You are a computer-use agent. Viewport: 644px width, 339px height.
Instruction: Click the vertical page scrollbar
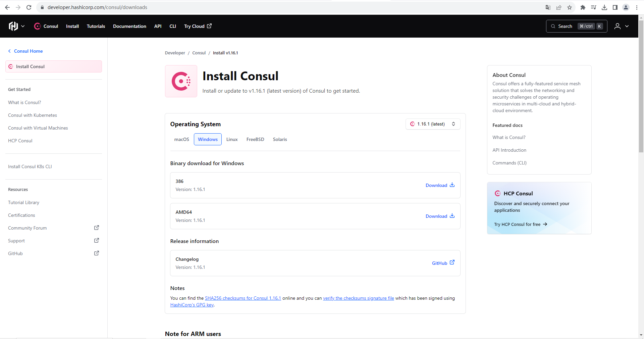[641, 87]
